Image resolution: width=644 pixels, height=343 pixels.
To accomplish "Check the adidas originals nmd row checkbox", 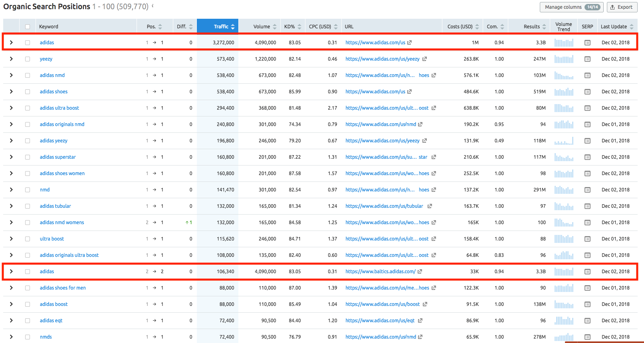I will 28,124.
